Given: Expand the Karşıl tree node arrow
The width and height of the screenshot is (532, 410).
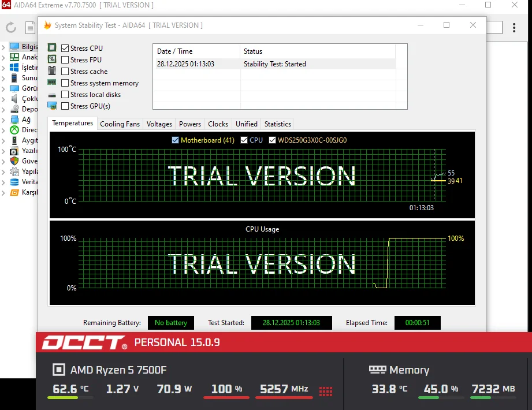Looking at the screenshot, I should click(x=3, y=193).
